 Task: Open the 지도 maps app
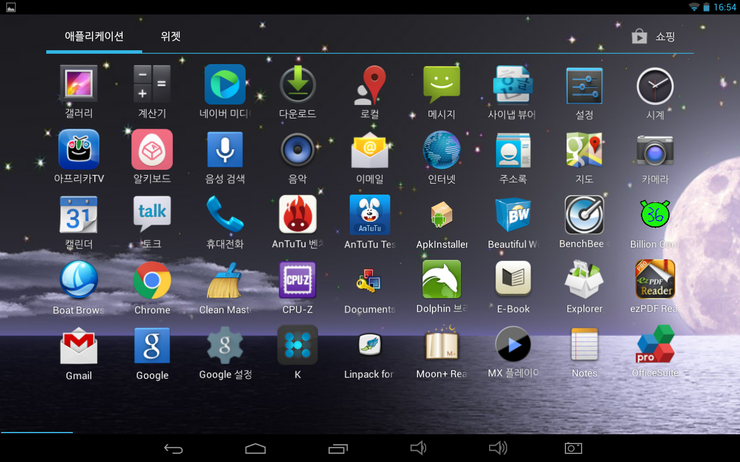pos(584,150)
